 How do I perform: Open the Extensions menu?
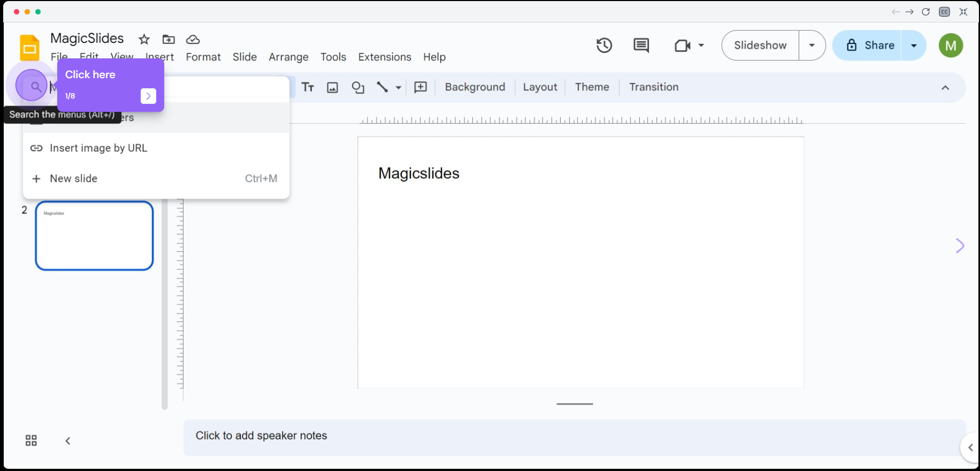[385, 57]
